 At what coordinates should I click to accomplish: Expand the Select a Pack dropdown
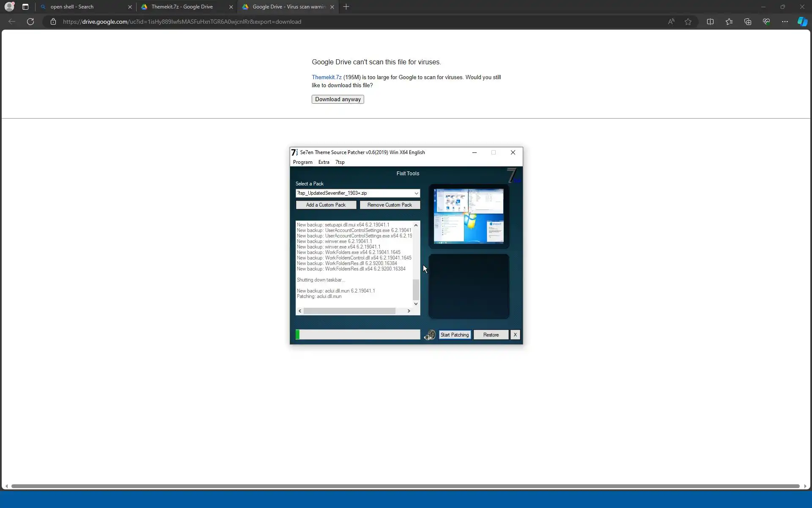coord(416,193)
